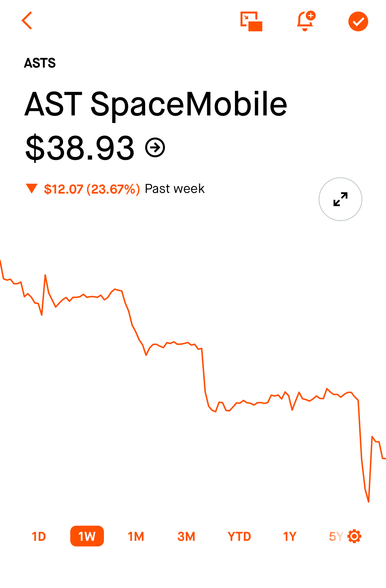This screenshot has width=386, height=588.
Task: Switch chart to 1M range
Action: (136, 537)
